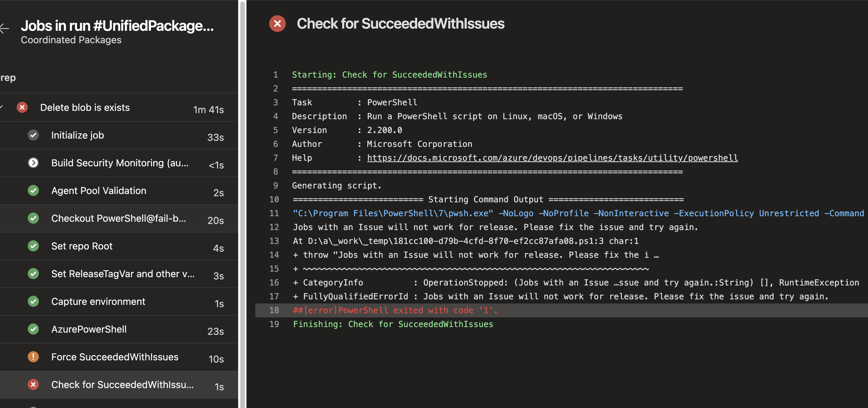Click the 20s duration of Checkout PowerShell step
Image resolution: width=868 pixels, height=408 pixels.
pos(216,221)
